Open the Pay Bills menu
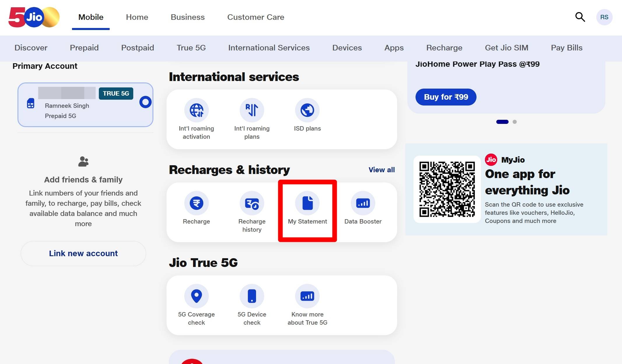The width and height of the screenshot is (622, 364). pyautogui.click(x=567, y=48)
